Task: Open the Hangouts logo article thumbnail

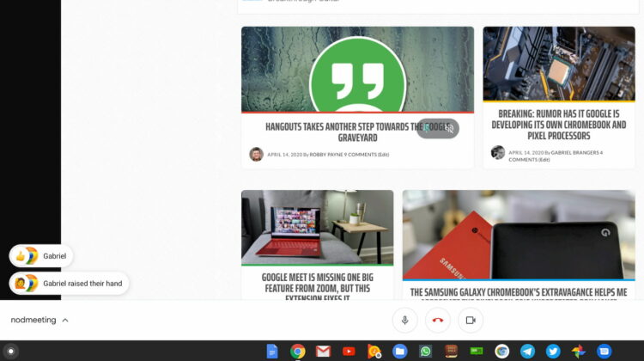Action: pos(357,69)
